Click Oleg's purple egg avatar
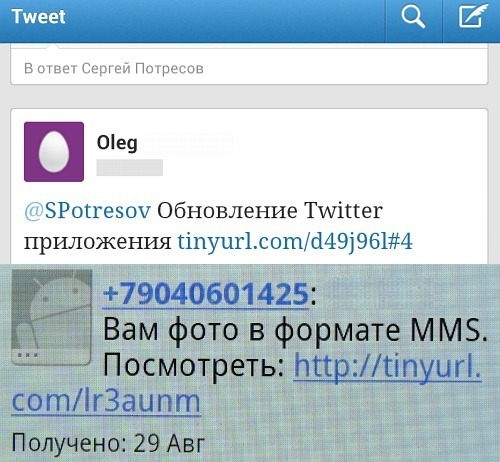This screenshot has height=462, width=500. pyautogui.click(x=54, y=152)
